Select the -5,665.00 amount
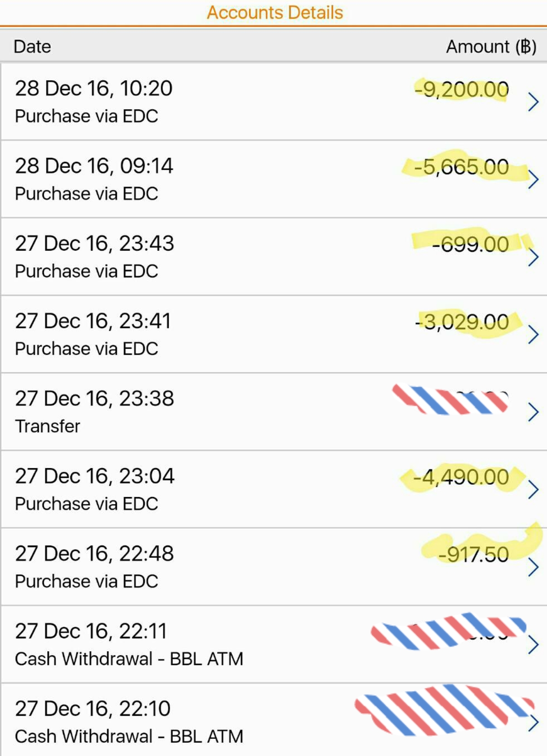Screen dimensions: 547x756 pos(461,167)
